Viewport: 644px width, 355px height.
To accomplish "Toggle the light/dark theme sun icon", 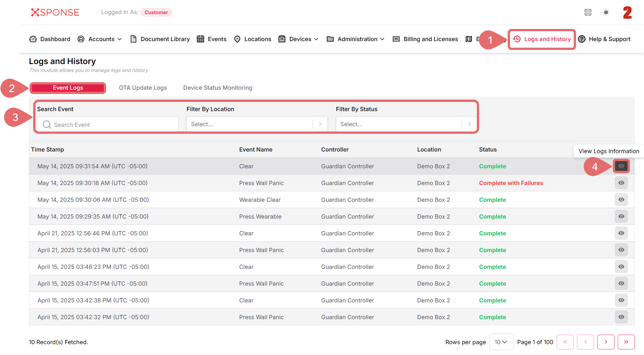I will point(606,12).
